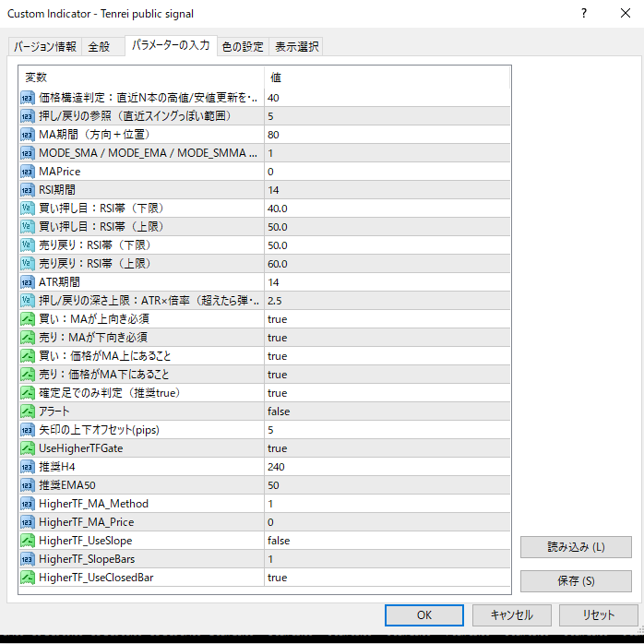Select the HigherTF_SlopeBars row label
The width and height of the screenshot is (644, 644).
click(x=87, y=559)
